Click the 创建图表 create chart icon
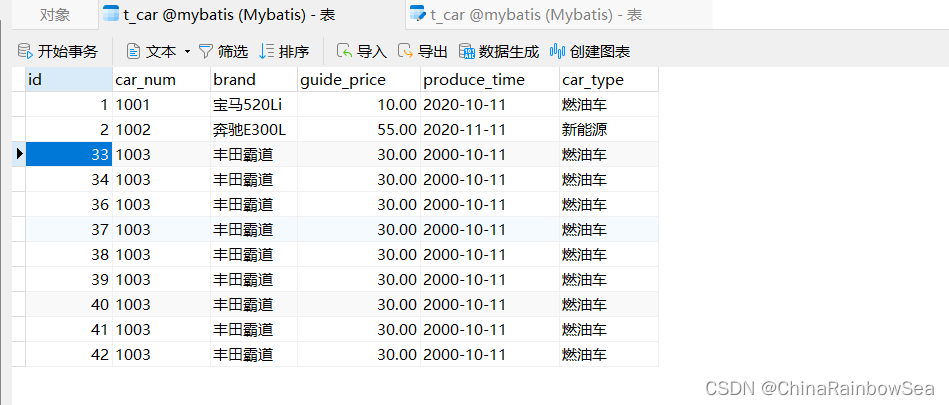Screen dimensions: 949x405 click(557, 51)
